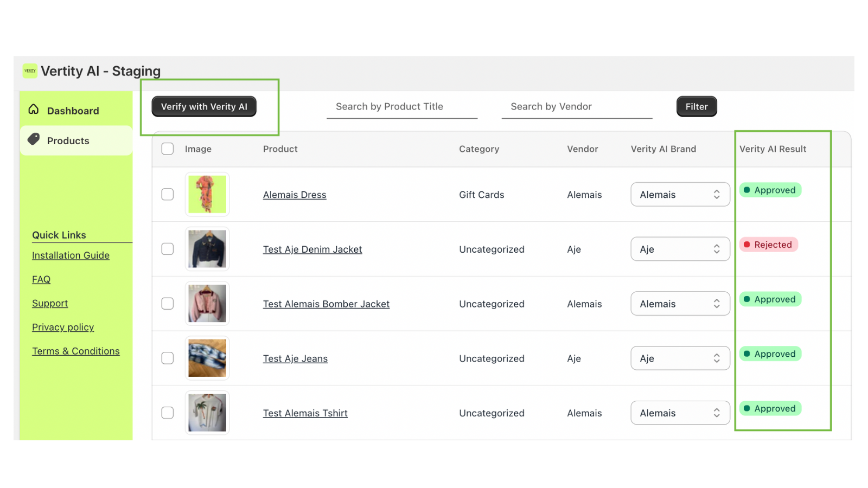Click the Approved badge for Alemais Dress
The height and width of the screenshot is (488, 868).
(770, 190)
